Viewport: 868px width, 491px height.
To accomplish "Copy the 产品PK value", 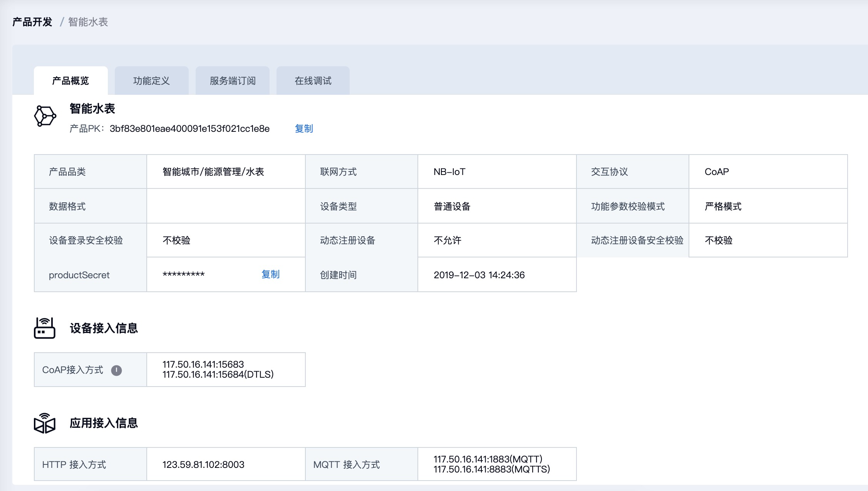I will [303, 129].
